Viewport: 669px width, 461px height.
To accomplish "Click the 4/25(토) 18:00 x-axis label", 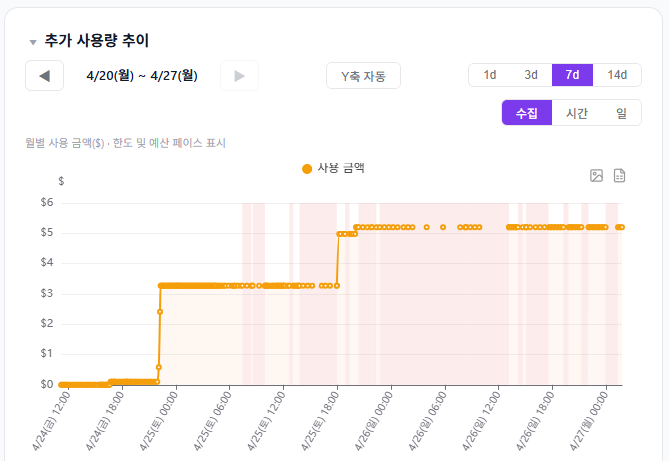I will [x=322, y=420].
